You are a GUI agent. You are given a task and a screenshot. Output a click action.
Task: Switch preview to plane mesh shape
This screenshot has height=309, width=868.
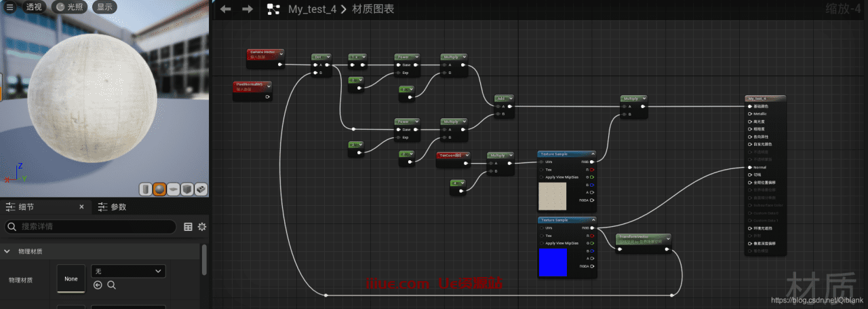[x=174, y=189]
